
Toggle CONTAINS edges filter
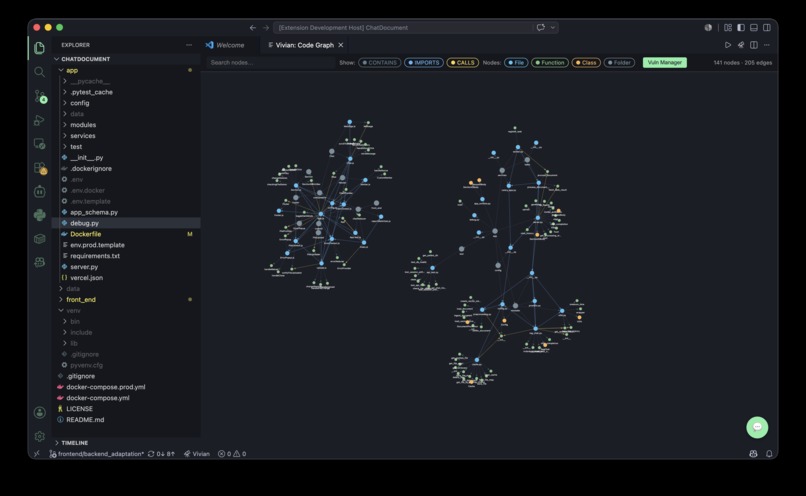coord(379,63)
